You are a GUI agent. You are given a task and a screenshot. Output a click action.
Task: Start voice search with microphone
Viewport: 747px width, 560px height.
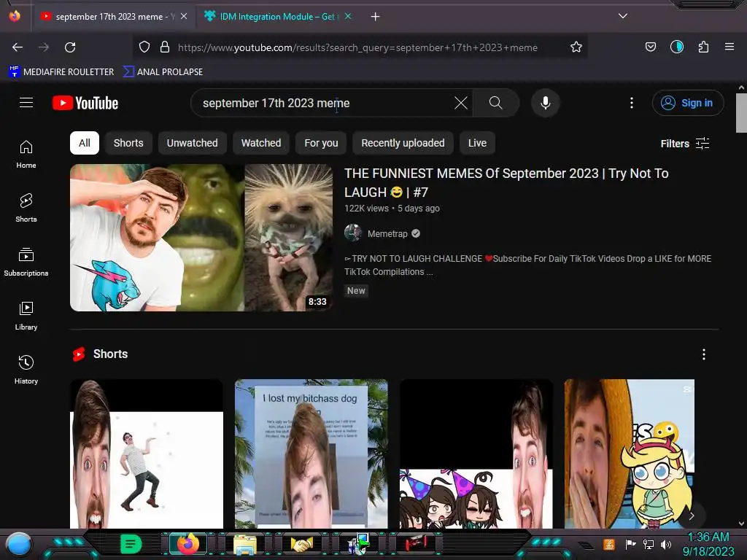pos(546,103)
